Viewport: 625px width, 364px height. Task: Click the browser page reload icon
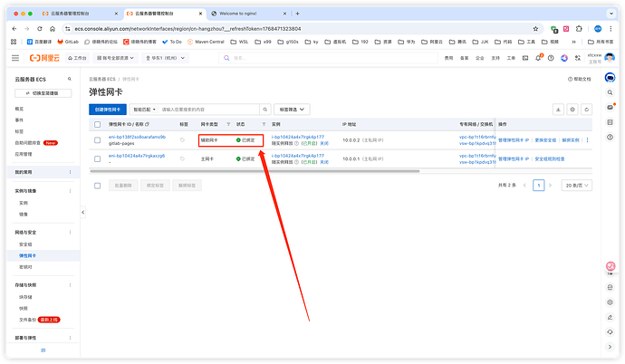coord(42,28)
